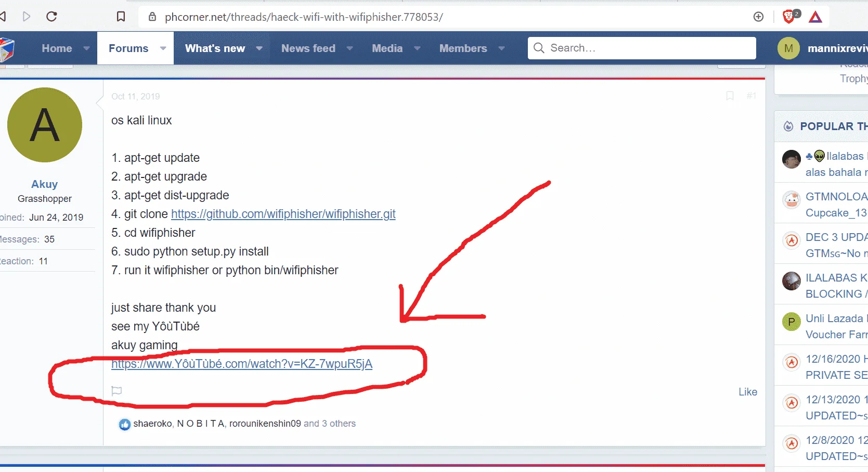Screen dimensions: 868x472
Task: Click the avatar beside DEC 3 UPDATE thread
Action: pyautogui.click(x=792, y=240)
